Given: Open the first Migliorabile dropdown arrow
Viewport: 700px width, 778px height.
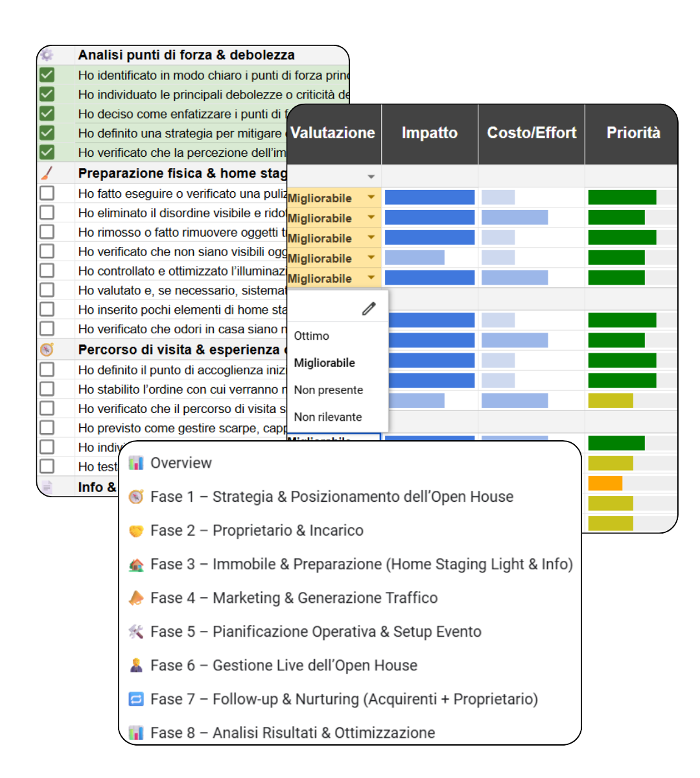Looking at the screenshot, I should coord(371,198).
